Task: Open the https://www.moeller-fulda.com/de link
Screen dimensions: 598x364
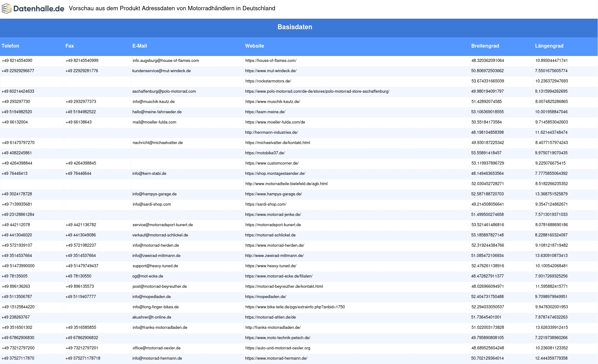Action: [x=275, y=122]
